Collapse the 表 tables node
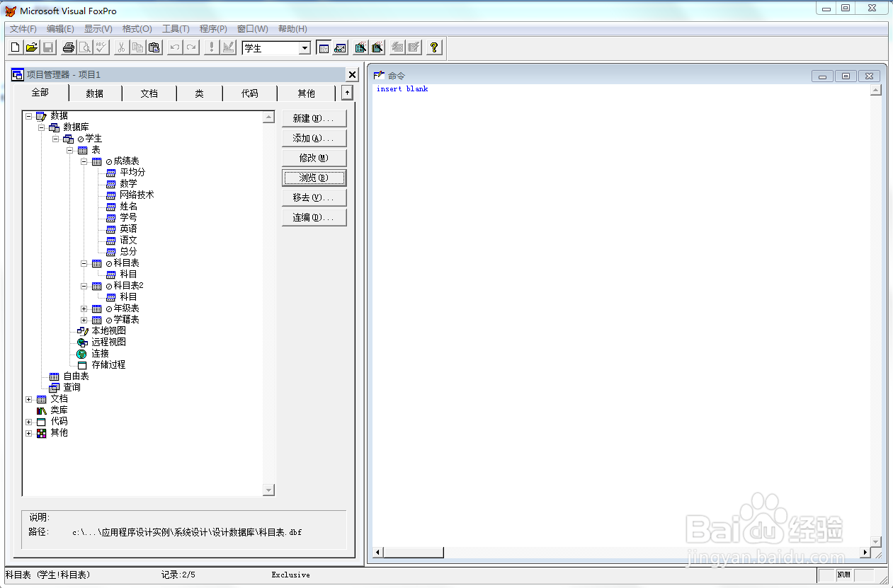The image size is (893, 588). 70,149
